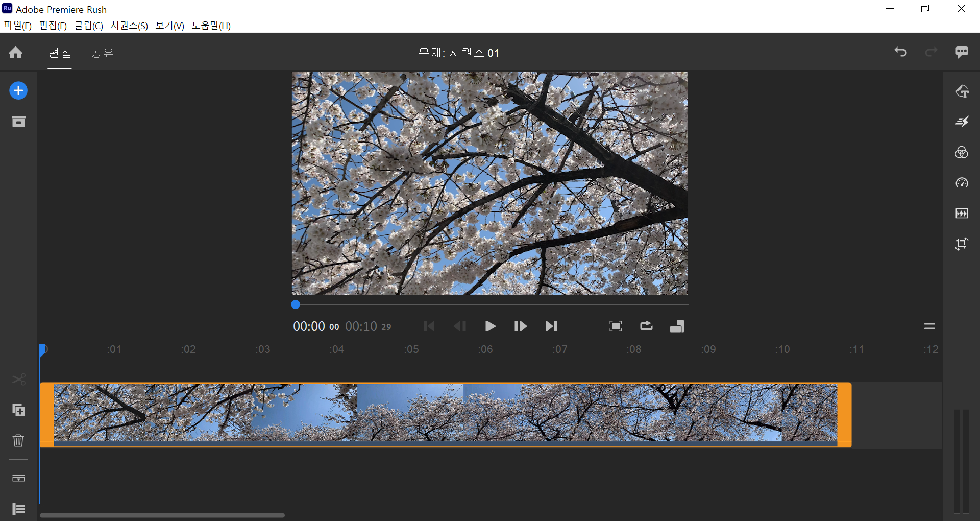
Task: Switch to the 공유 tab
Action: pos(102,53)
